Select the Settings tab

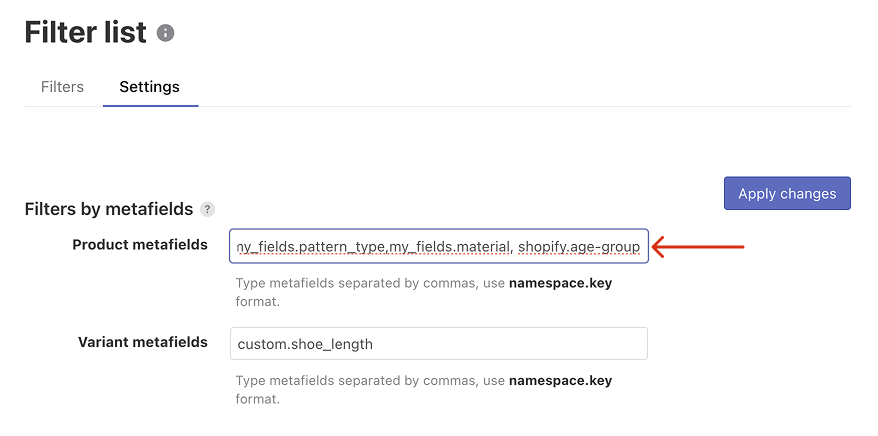(x=150, y=87)
